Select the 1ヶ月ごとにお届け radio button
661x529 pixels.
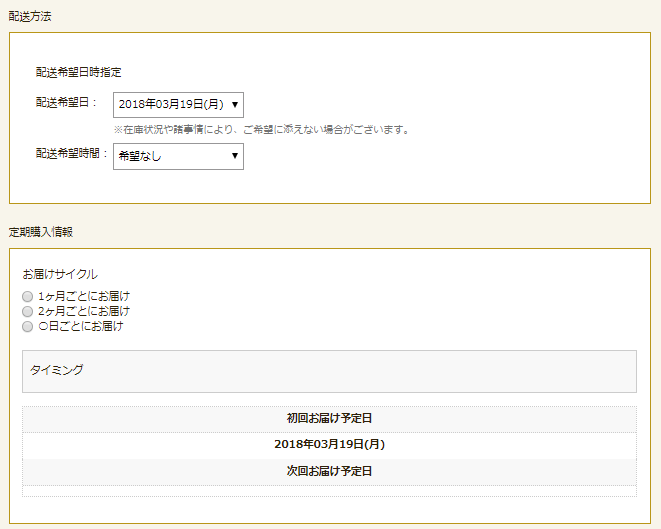[x=28, y=296]
